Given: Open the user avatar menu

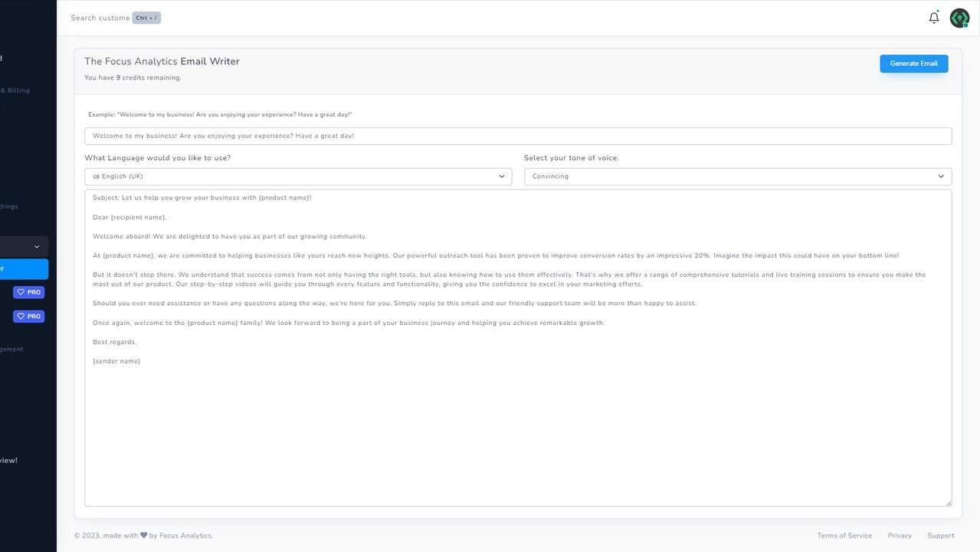Looking at the screenshot, I should tap(959, 18).
